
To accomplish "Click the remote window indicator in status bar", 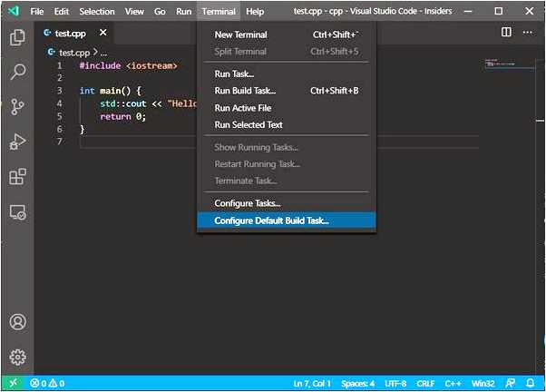I will tap(13, 383).
